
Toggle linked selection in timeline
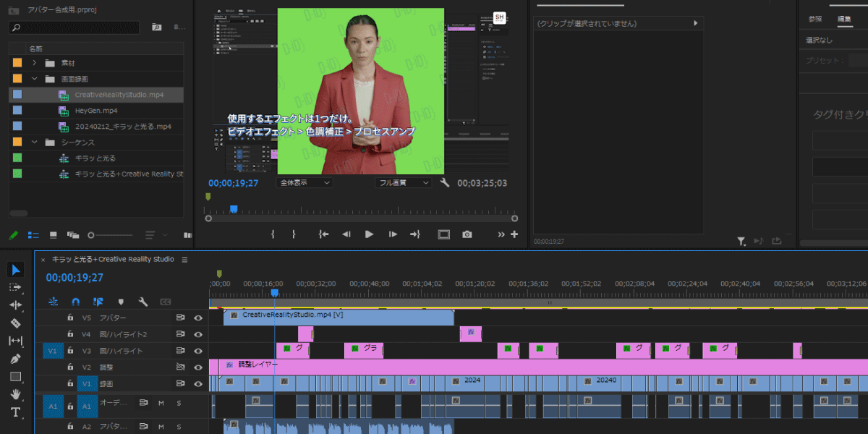[x=98, y=302]
